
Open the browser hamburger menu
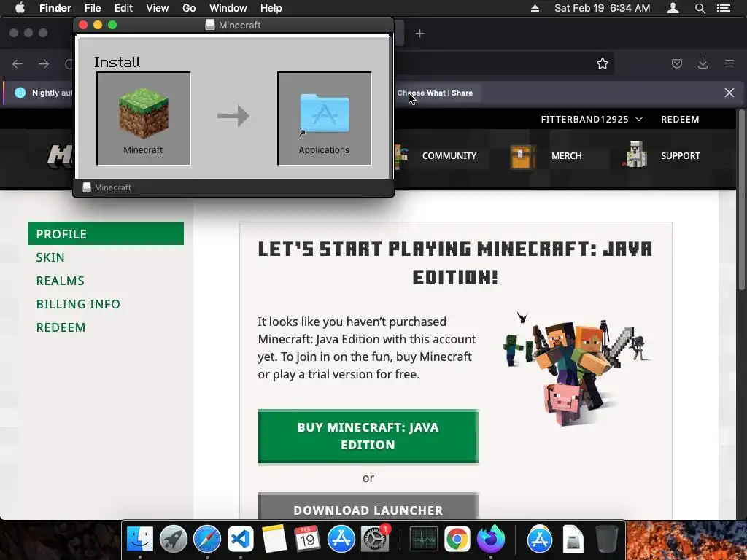729,63
